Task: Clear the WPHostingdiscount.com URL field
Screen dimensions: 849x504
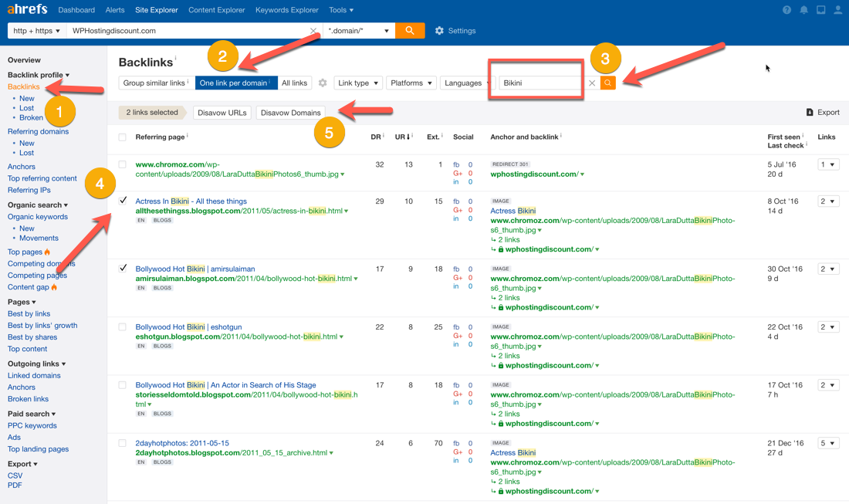Action: click(x=313, y=31)
